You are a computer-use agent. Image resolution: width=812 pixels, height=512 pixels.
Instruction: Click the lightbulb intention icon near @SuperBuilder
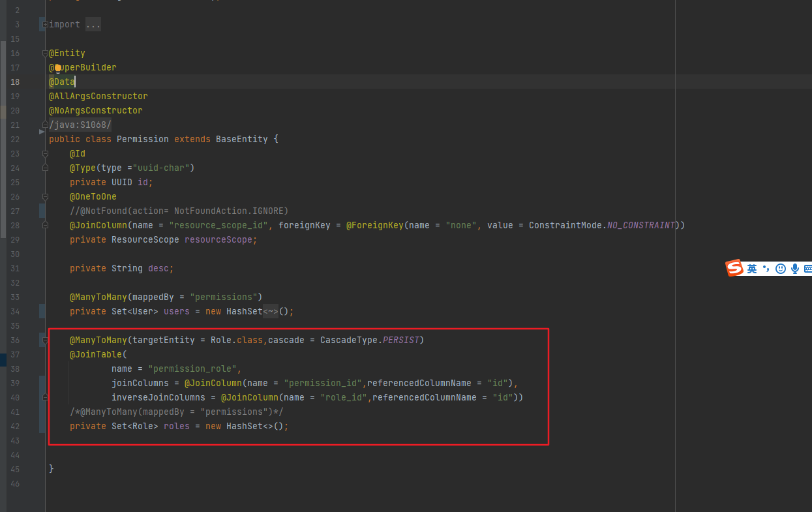(57, 67)
